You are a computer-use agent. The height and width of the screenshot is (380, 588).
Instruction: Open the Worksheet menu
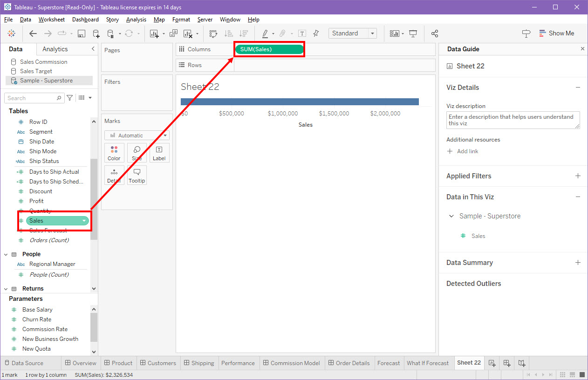(52, 20)
